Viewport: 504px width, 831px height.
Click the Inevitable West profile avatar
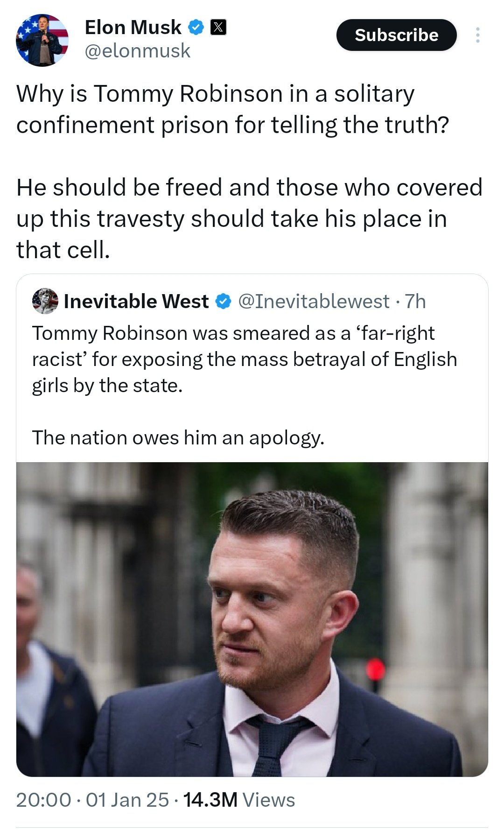(45, 301)
